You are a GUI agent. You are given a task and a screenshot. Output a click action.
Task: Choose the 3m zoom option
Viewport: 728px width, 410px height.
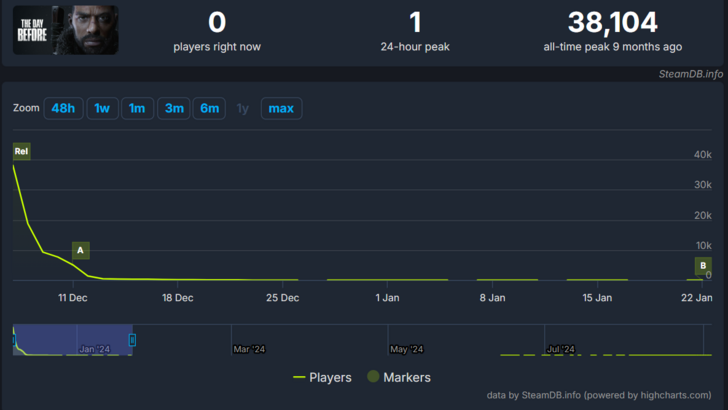pyautogui.click(x=174, y=108)
